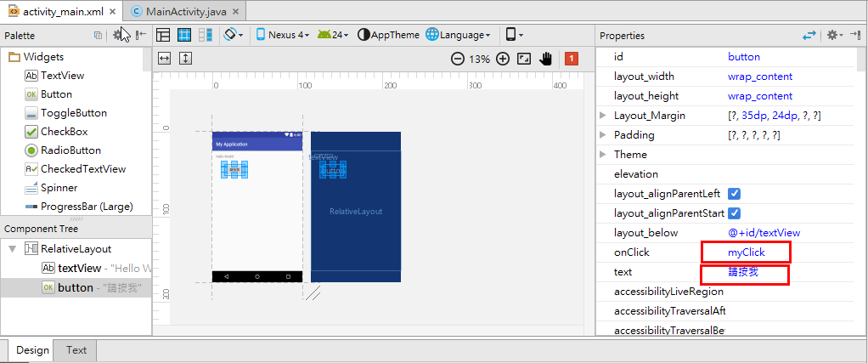Select TextView in the palette
The image size is (868, 363).
pyautogui.click(x=55, y=76)
